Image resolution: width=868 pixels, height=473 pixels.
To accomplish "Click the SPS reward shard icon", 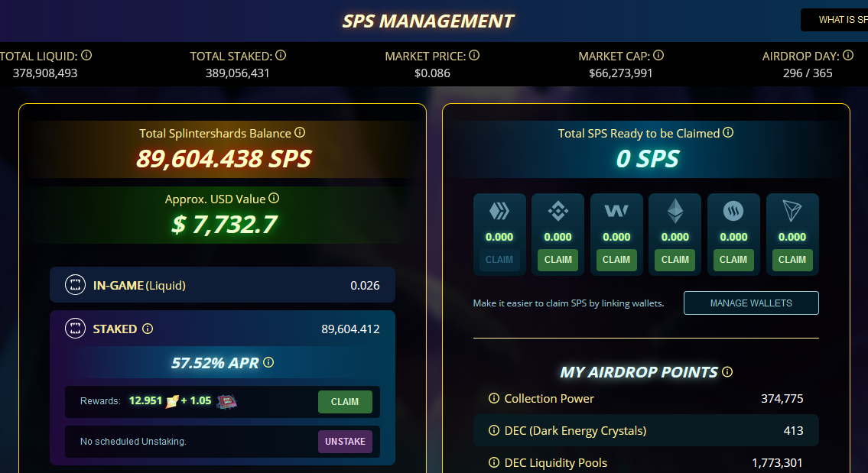I will [172, 401].
